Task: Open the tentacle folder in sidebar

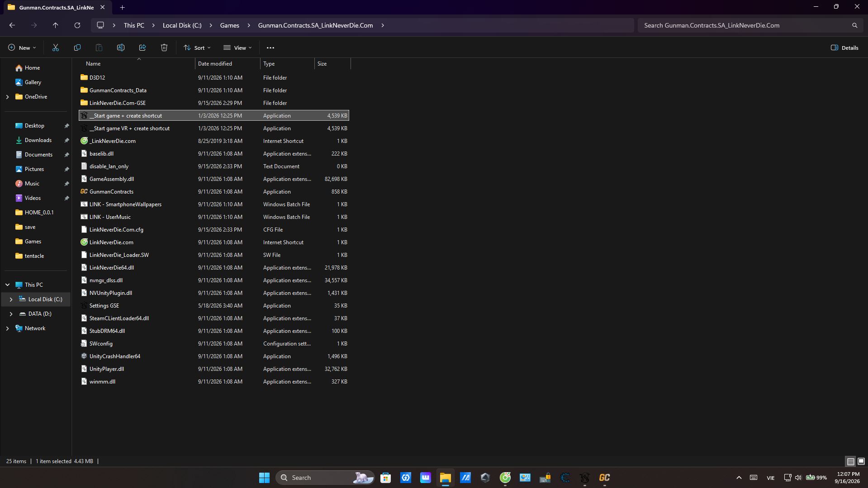Action: (x=34, y=256)
